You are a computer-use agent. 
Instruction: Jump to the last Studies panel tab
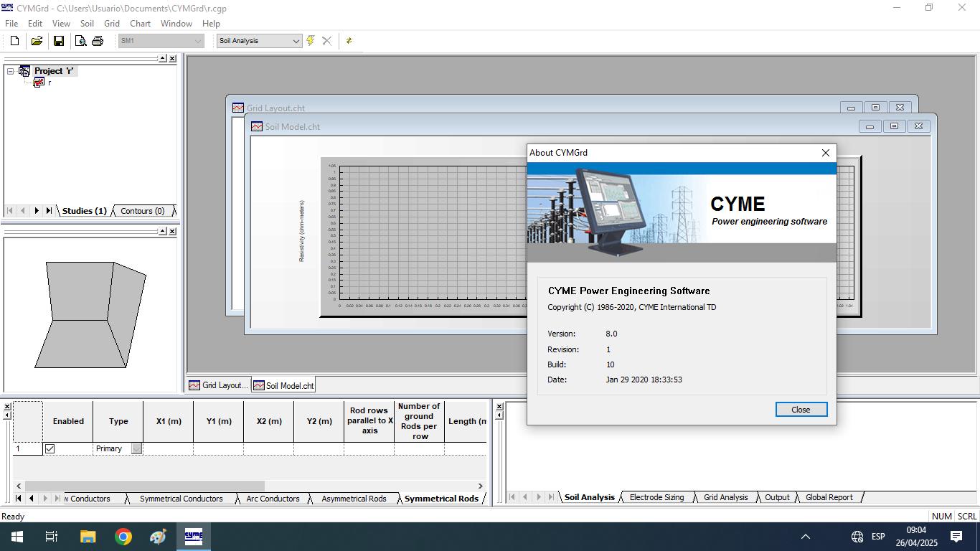pos(48,211)
